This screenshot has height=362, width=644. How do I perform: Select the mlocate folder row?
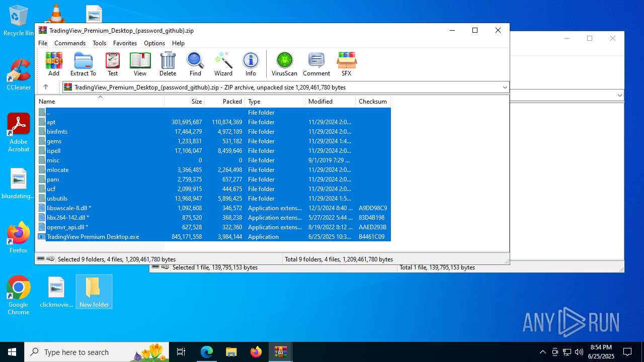tap(214, 170)
